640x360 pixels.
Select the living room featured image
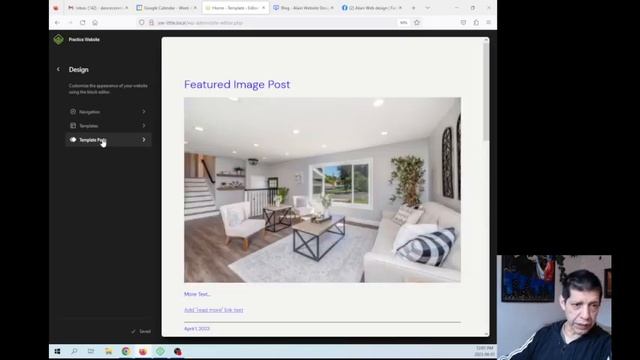click(322, 190)
